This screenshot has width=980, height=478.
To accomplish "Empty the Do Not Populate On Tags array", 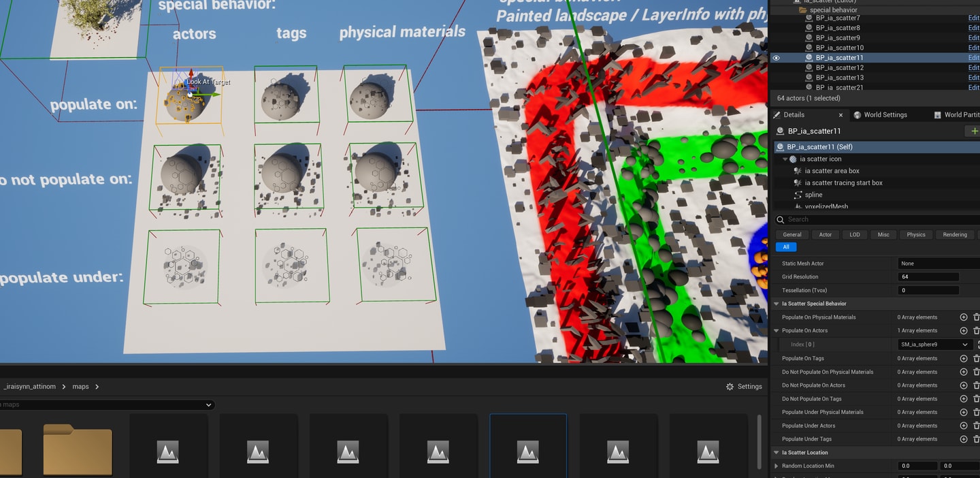I will click(x=977, y=399).
